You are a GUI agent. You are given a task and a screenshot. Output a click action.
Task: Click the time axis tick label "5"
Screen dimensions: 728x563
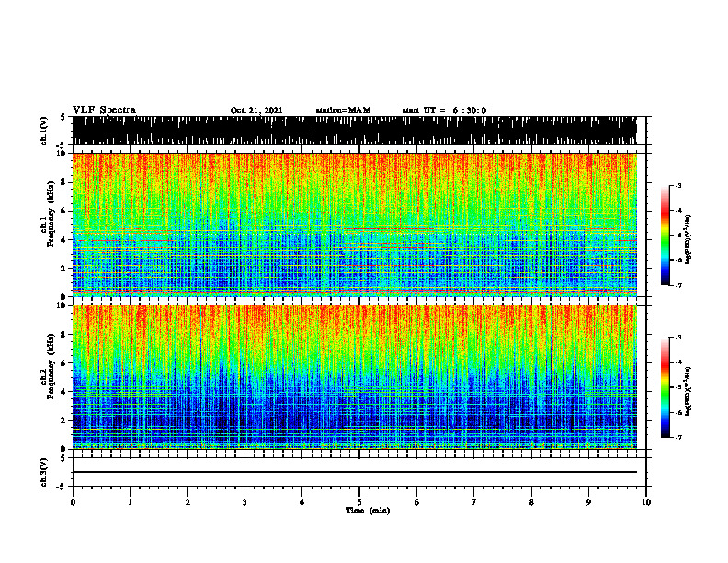(359, 502)
